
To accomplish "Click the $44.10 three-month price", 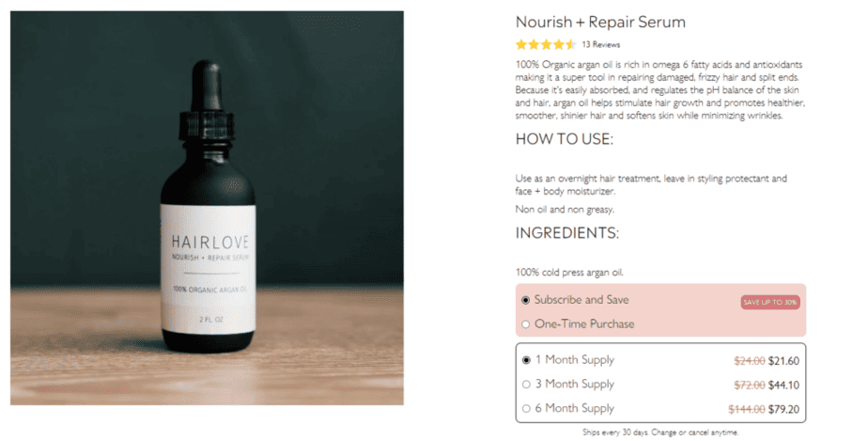I will (x=783, y=385).
